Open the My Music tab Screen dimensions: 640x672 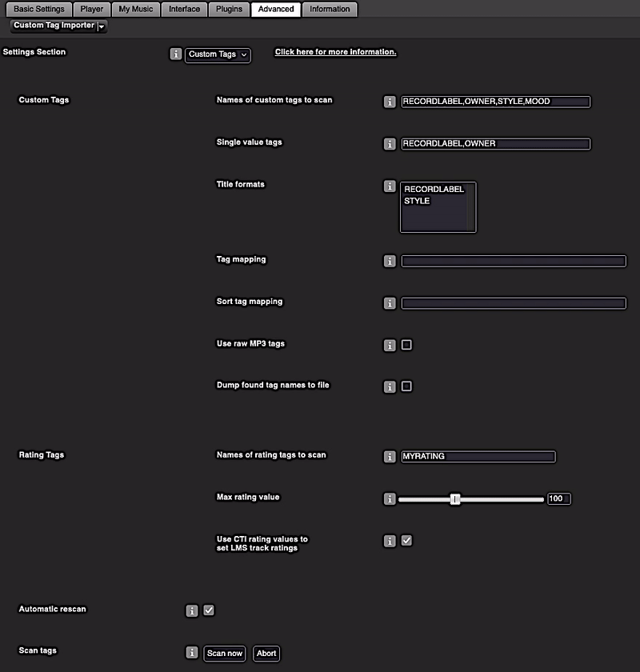point(135,9)
